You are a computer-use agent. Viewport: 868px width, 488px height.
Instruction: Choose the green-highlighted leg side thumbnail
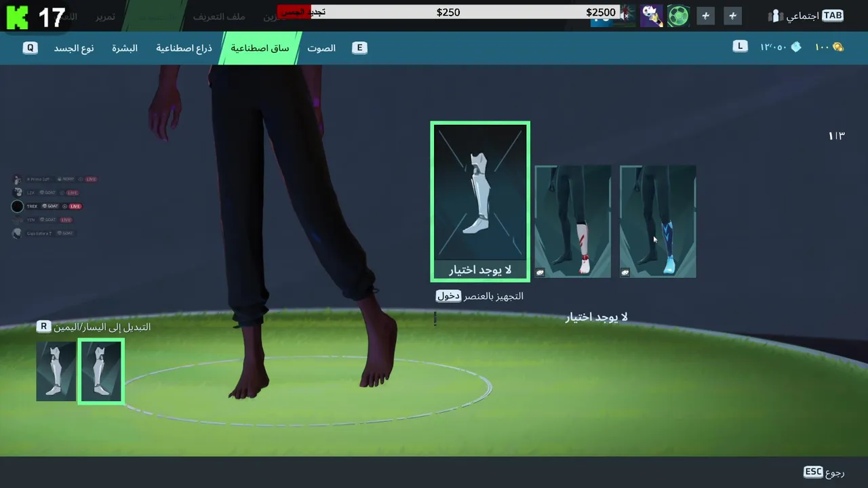[101, 372]
